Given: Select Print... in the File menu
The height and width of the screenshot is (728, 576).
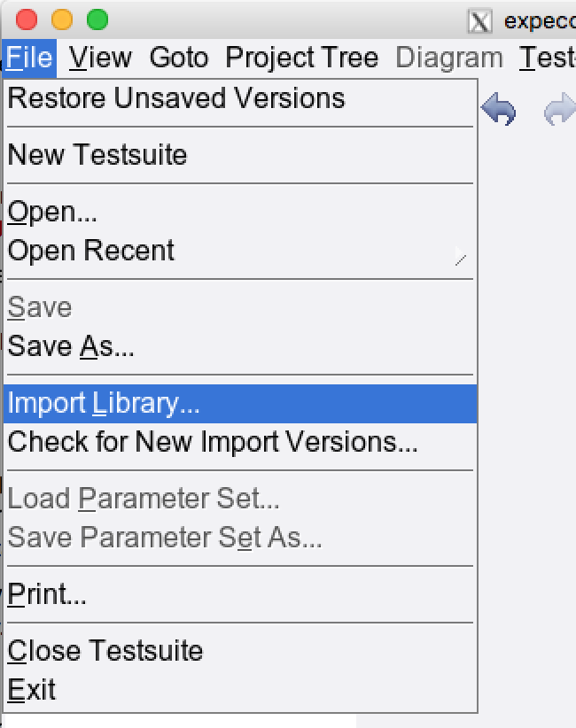Looking at the screenshot, I should (47, 594).
